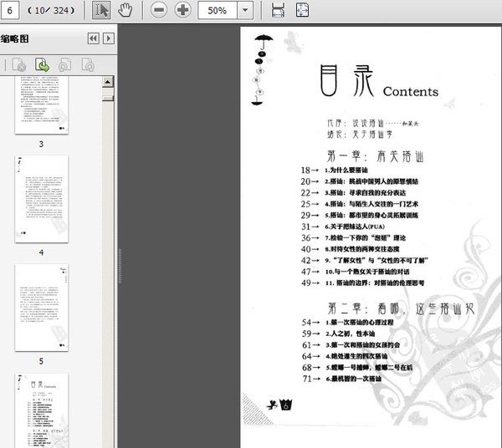Fit page to window width
Image resolution: width=502 pixels, height=448 pixels.
[278, 10]
